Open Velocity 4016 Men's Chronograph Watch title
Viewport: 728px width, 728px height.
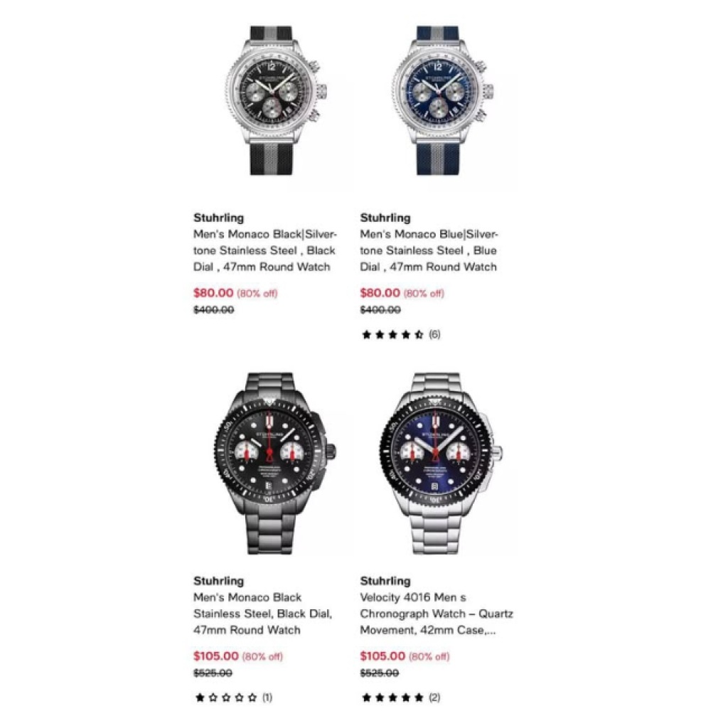437,614
